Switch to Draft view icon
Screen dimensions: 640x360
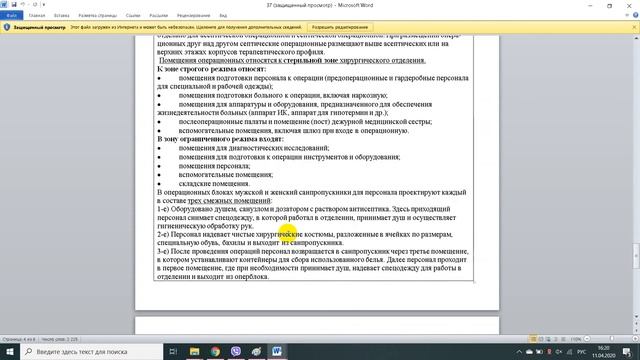point(563,339)
